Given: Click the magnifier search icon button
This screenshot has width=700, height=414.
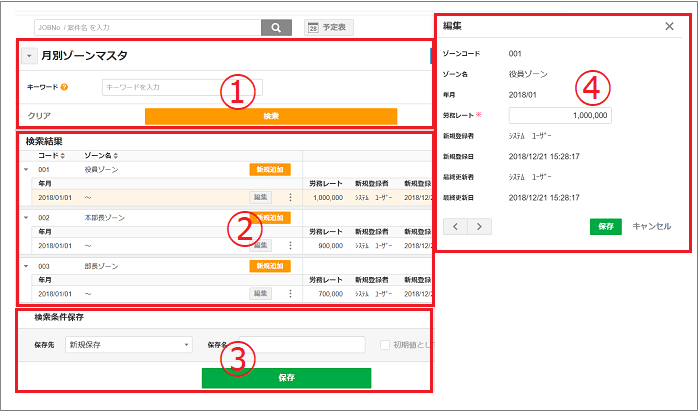Looking at the screenshot, I should pyautogui.click(x=276, y=28).
